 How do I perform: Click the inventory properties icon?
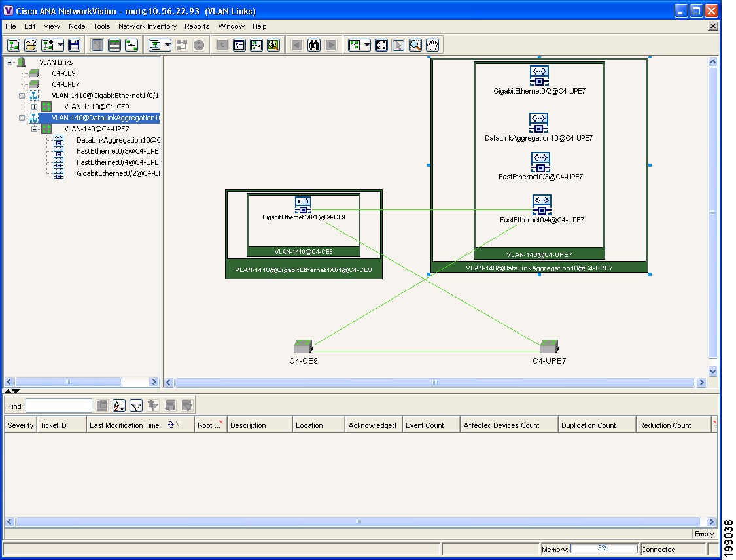(239, 45)
